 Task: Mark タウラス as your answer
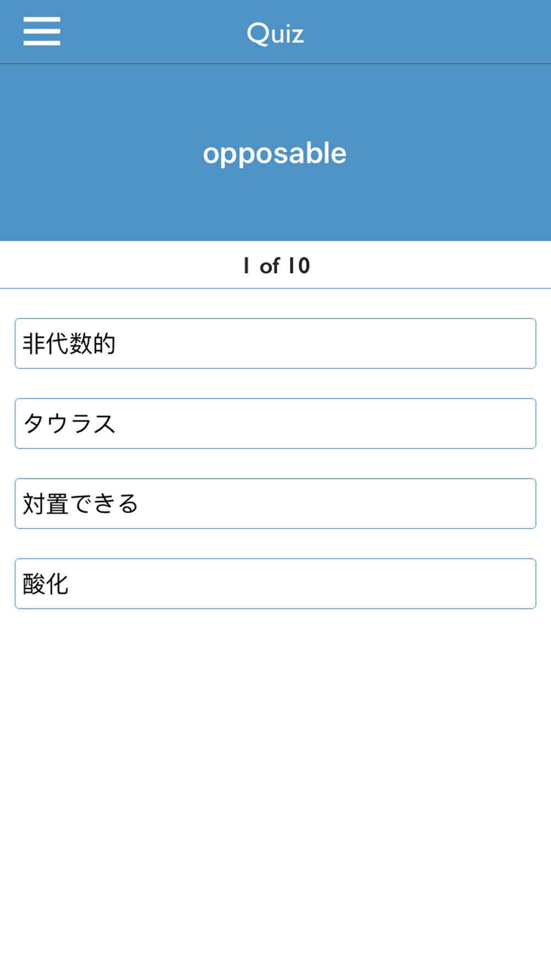pos(275,423)
